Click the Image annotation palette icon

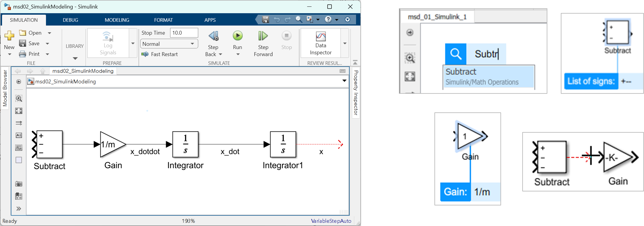pyautogui.click(x=19, y=148)
